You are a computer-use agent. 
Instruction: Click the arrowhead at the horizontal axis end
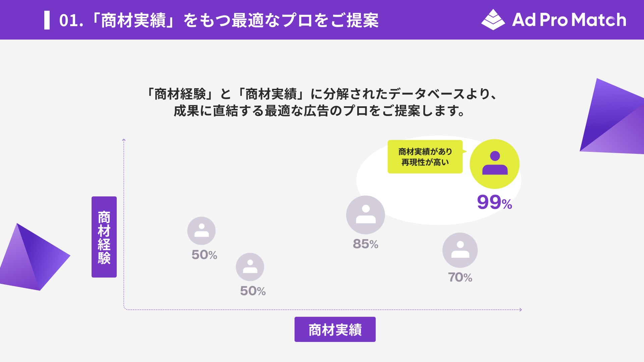[x=520, y=310]
